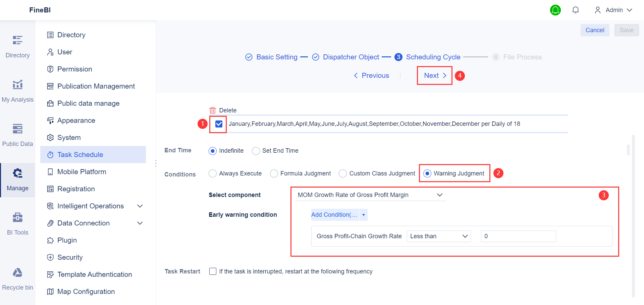
Task: Click the Add Condition link
Action: click(x=334, y=214)
